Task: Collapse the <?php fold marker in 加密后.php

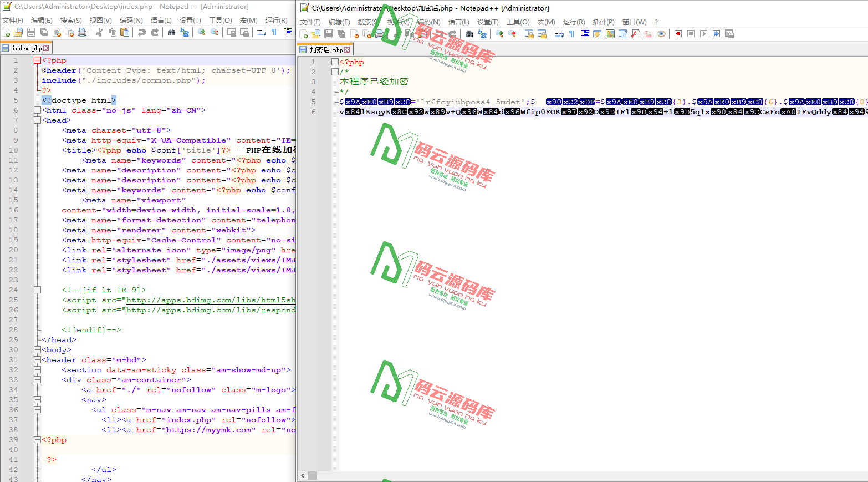Action: tap(335, 62)
